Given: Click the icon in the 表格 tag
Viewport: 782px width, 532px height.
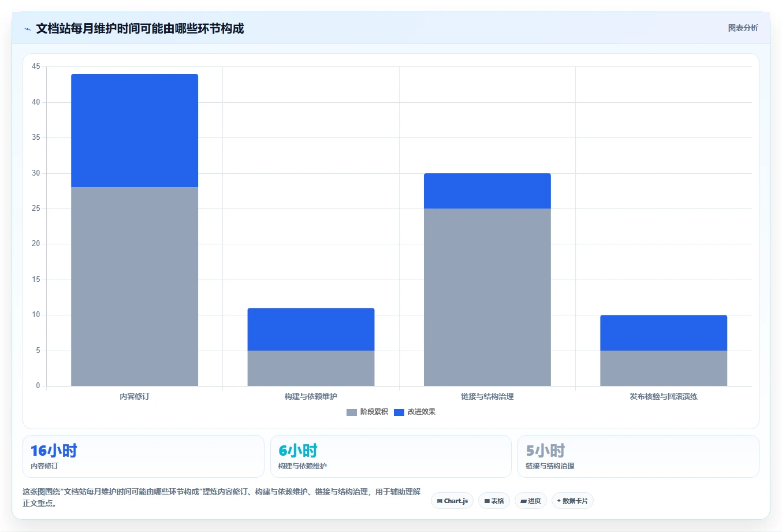Looking at the screenshot, I should click(487, 501).
